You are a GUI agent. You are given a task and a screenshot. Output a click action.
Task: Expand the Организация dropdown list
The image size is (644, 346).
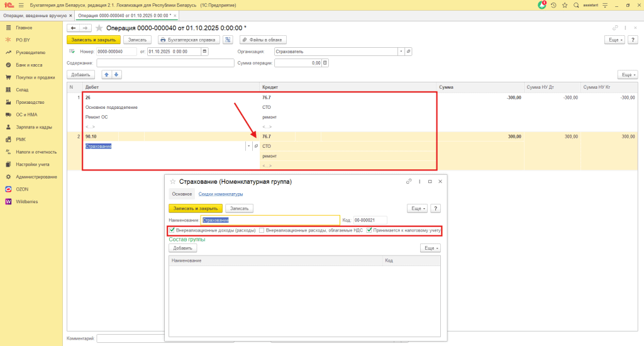coord(401,52)
